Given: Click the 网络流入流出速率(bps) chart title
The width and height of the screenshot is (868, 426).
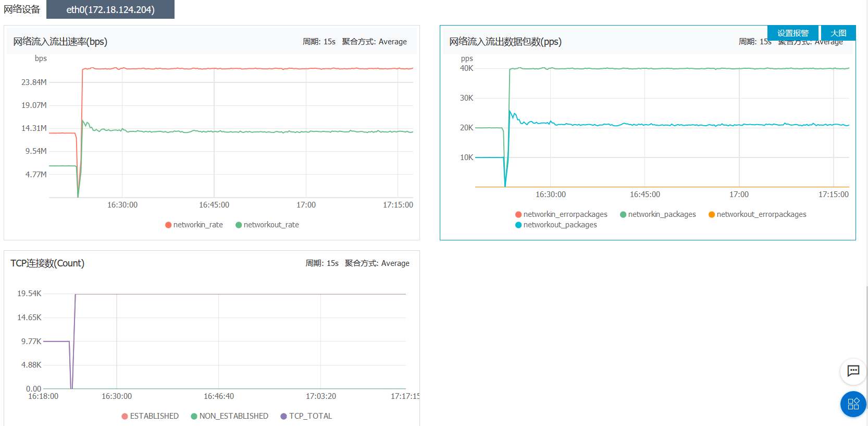Looking at the screenshot, I should [60, 42].
